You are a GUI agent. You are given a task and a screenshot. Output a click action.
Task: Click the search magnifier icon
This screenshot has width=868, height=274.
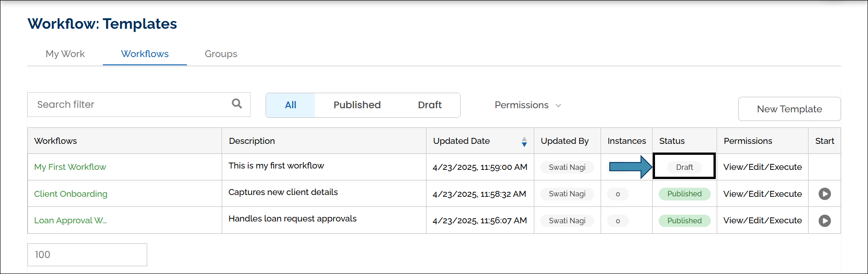click(x=237, y=104)
